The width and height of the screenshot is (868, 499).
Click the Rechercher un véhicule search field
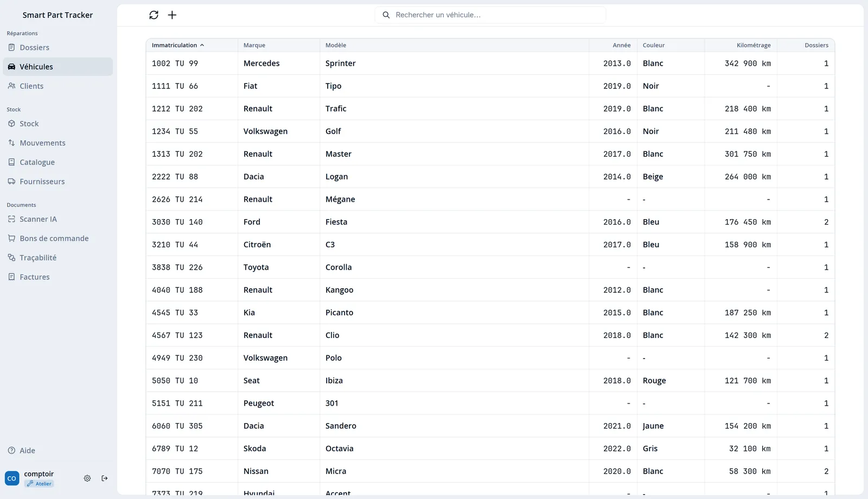click(490, 15)
